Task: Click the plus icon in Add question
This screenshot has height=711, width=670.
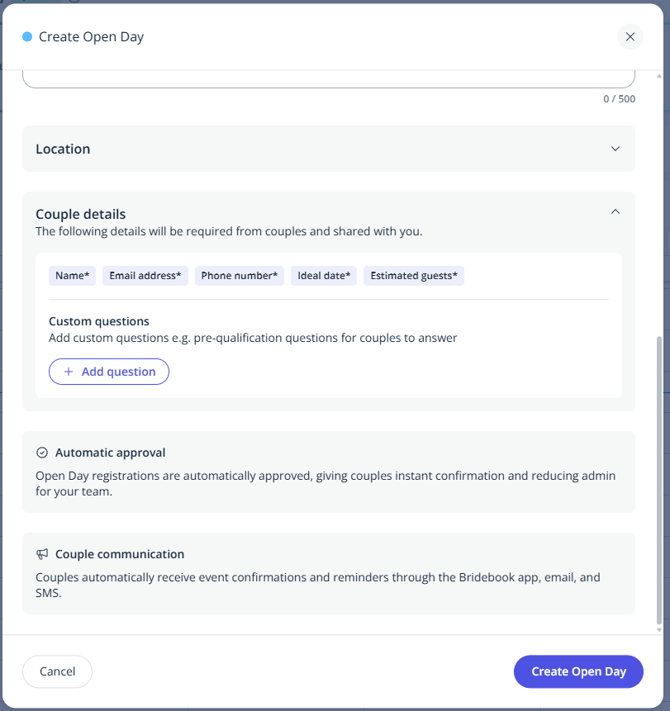Action: coord(68,372)
